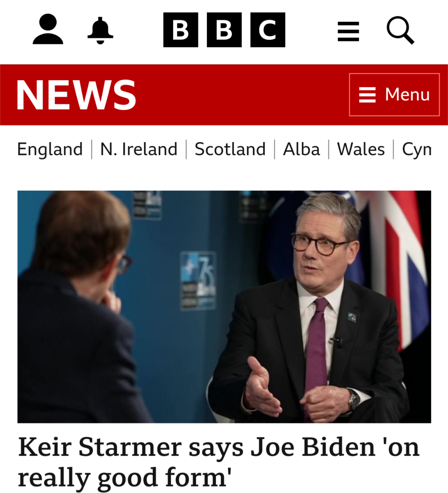
Task: Go to the BBC homepage logo
Action: (x=224, y=30)
